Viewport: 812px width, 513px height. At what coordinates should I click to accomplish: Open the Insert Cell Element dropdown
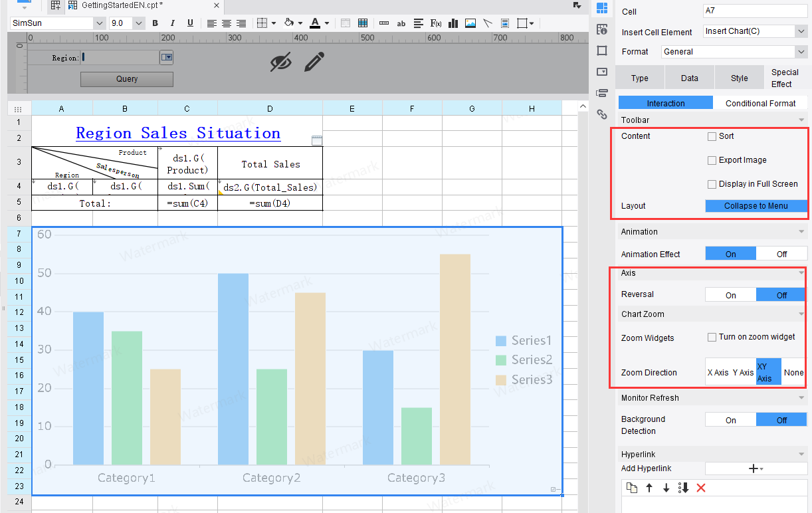tap(800, 31)
